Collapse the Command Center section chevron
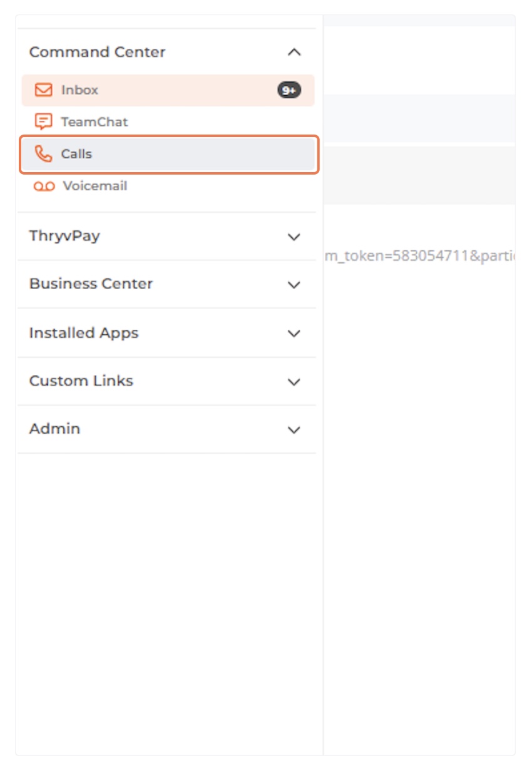This screenshot has height=776, width=532. pos(294,53)
